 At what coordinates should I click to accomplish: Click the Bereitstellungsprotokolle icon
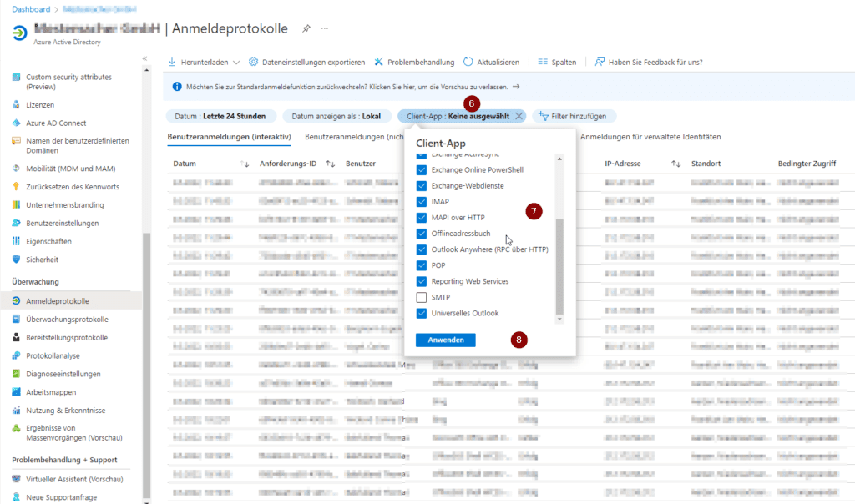(16, 337)
